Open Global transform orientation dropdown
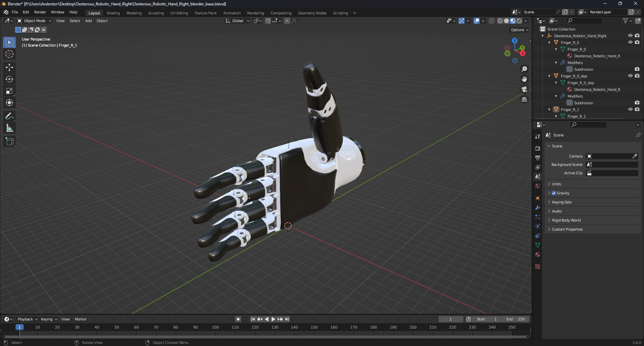Screen dimensions: 644x346 click(x=237, y=21)
